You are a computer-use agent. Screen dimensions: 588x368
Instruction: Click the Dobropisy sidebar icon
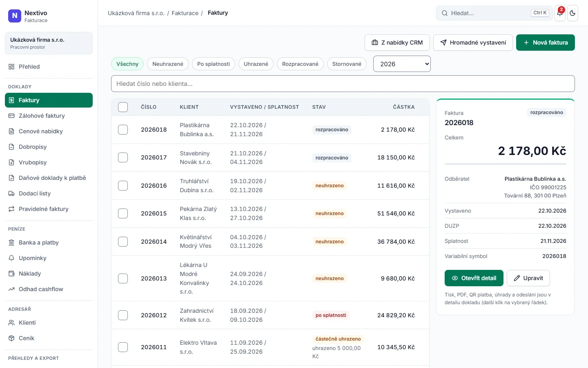(x=11, y=147)
